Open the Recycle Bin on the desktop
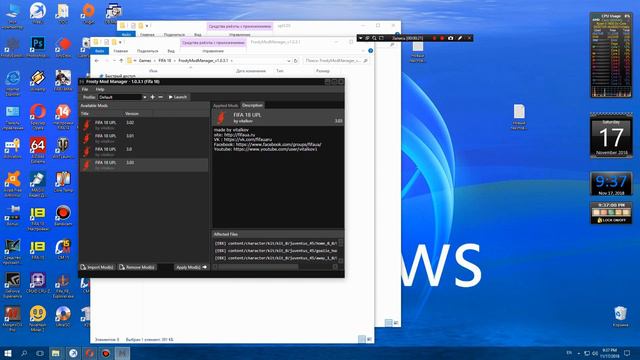Viewport: 640px width, 360px height. pyautogui.click(x=620, y=317)
